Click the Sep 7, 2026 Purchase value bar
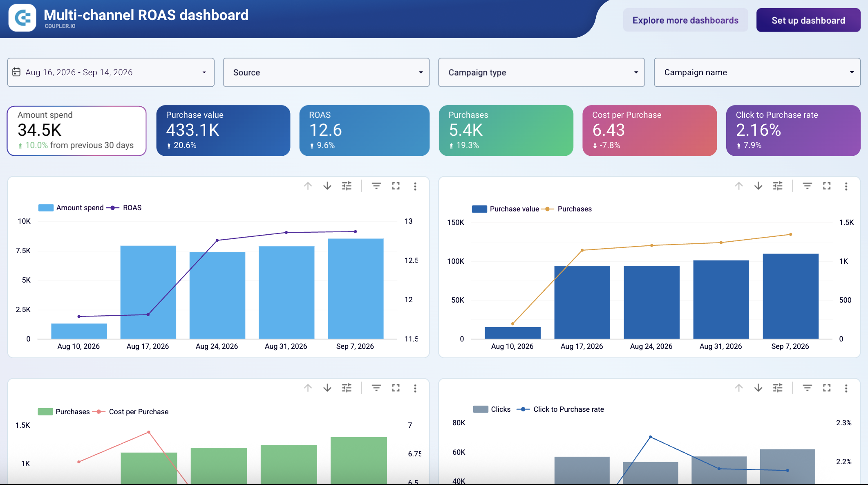The image size is (868, 485). point(790,296)
